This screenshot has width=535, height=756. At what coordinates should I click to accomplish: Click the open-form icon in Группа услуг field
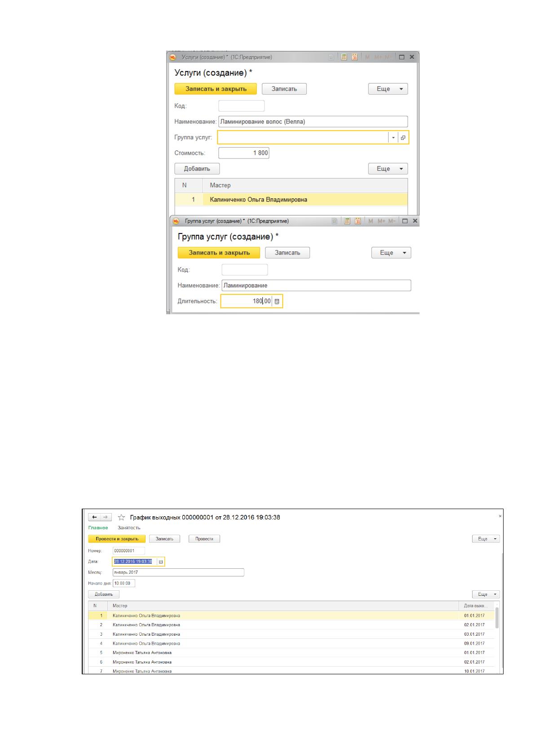tap(403, 137)
